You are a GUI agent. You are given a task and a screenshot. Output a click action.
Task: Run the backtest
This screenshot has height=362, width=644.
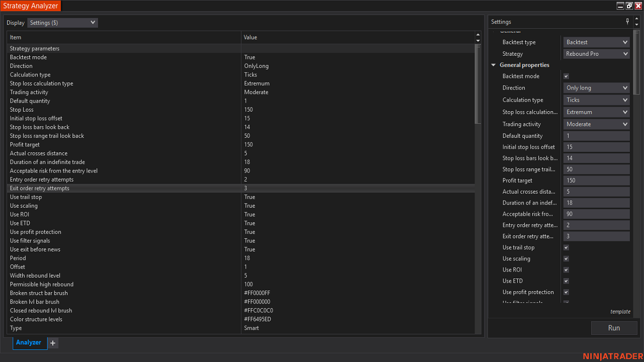pyautogui.click(x=614, y=328)
